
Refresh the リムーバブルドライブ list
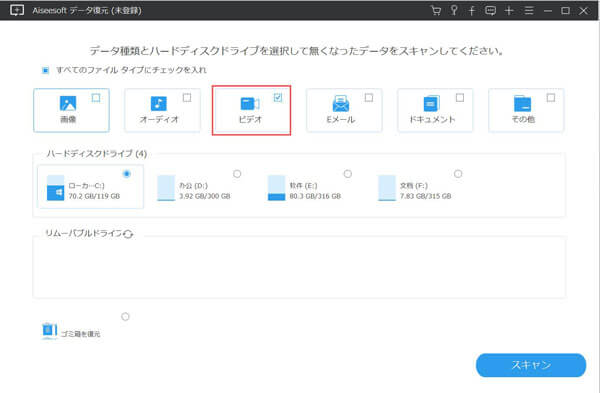coord(128,233)
